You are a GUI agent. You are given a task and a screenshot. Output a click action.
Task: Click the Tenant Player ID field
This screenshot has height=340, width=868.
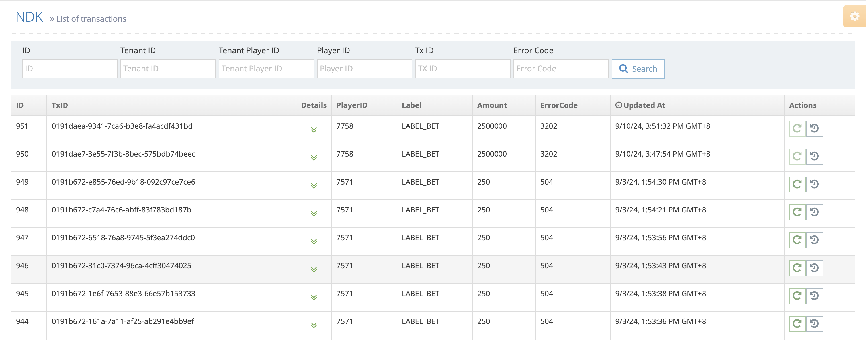tap(266, 69)
